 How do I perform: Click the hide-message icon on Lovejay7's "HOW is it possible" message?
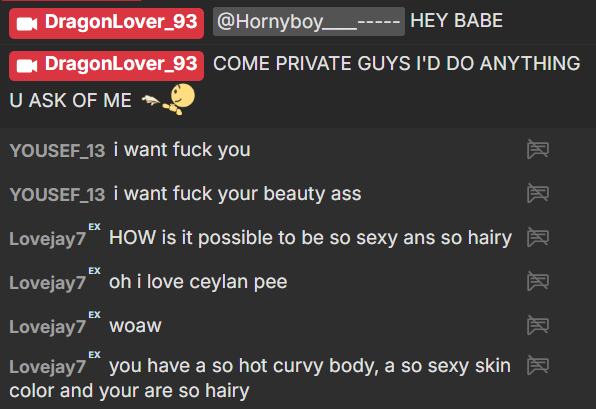(x=538, y=238)
